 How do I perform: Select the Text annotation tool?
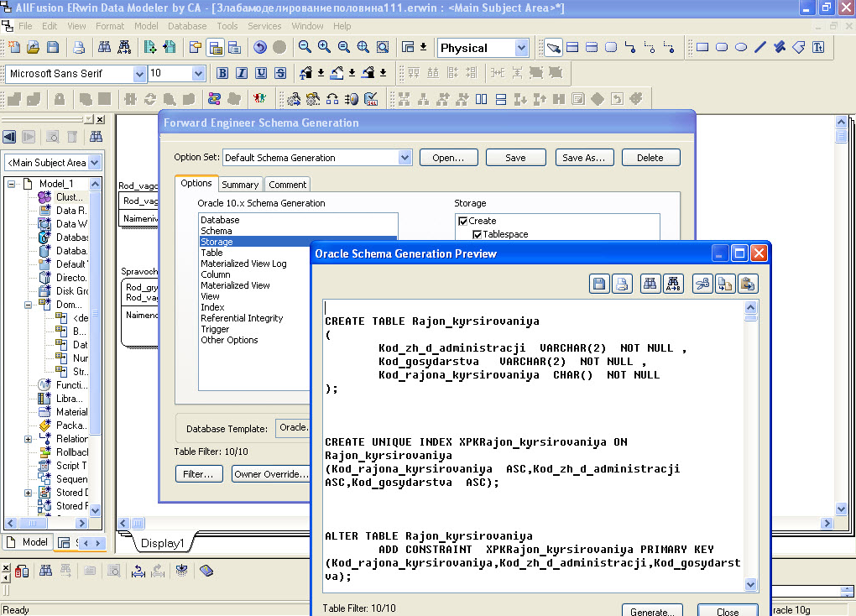point(817,48)
